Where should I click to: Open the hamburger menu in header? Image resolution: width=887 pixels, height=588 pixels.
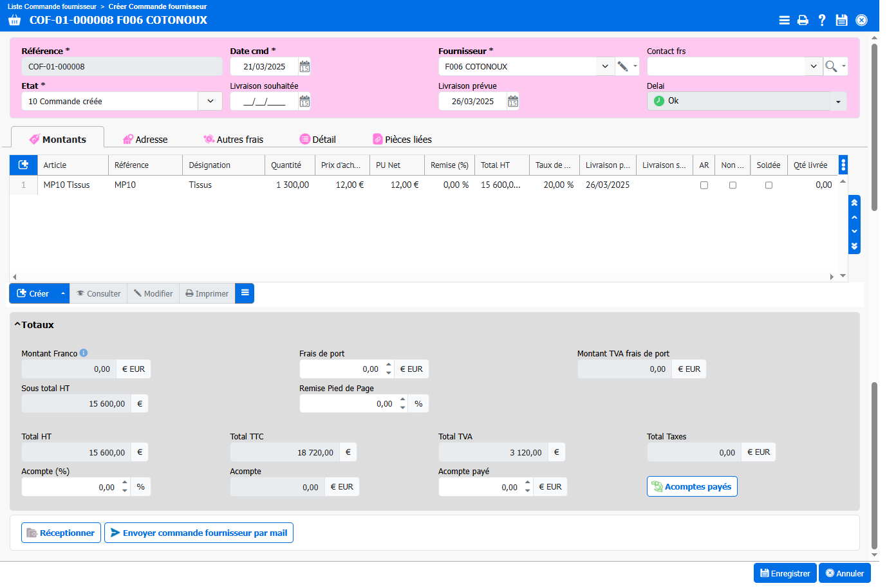784,20
